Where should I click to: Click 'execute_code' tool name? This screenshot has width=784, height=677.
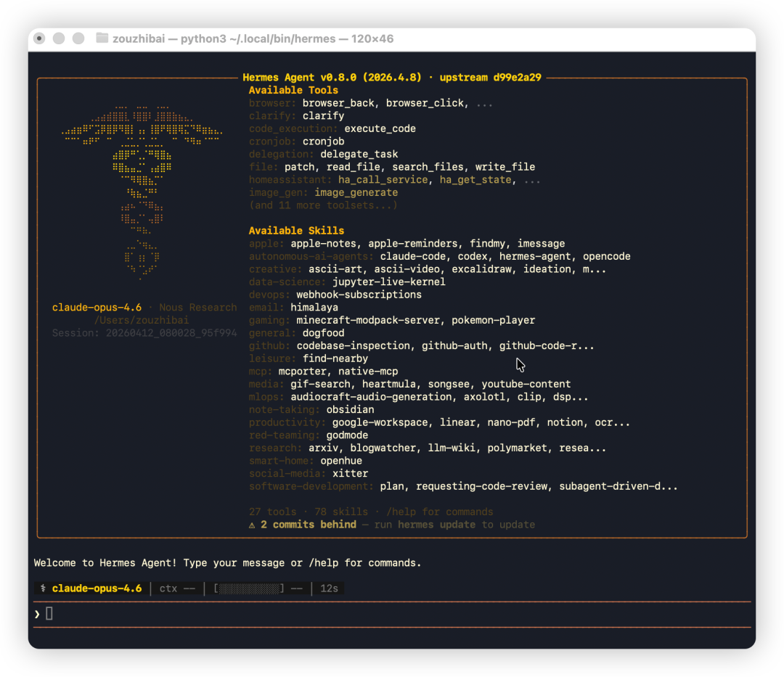click(x=380, y=128)
